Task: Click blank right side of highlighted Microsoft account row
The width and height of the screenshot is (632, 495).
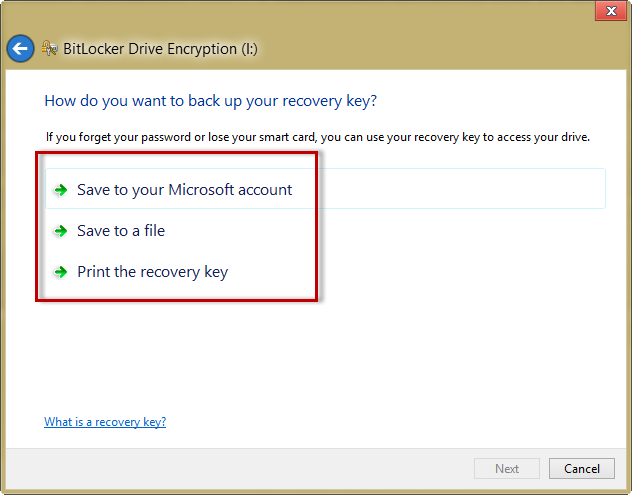Action: point(480,189)
